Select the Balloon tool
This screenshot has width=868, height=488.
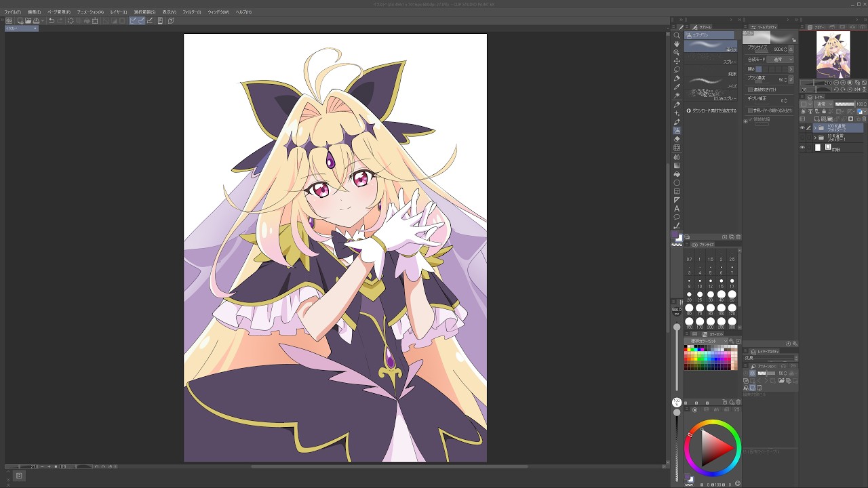pyautogui.click(x=677, y=218)
